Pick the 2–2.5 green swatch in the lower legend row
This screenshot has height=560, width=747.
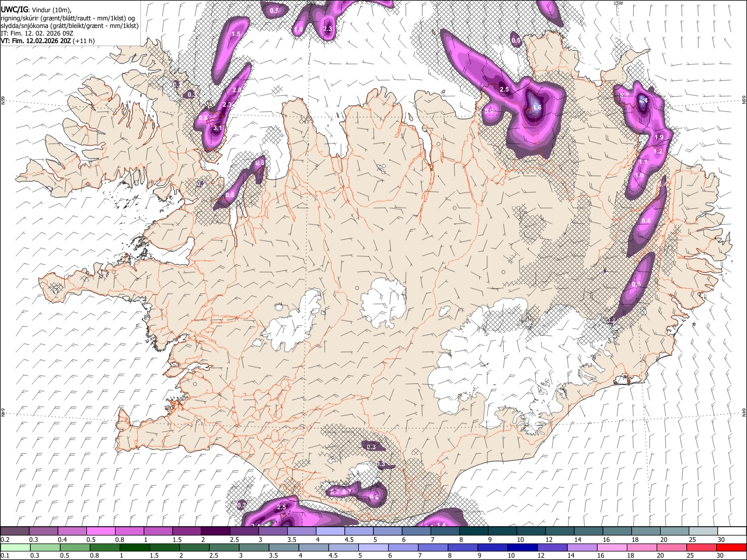[x=194, y=547]
